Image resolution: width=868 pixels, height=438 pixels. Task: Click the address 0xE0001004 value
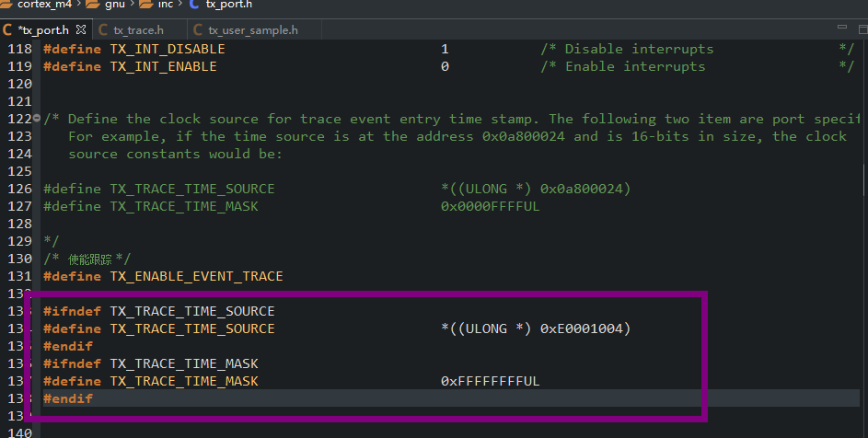click(x=582, y=328)
